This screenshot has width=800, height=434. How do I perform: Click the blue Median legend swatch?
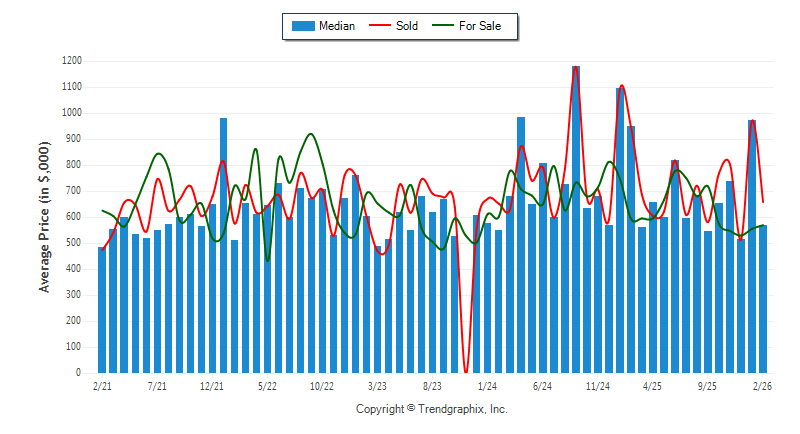pos(302,26)
